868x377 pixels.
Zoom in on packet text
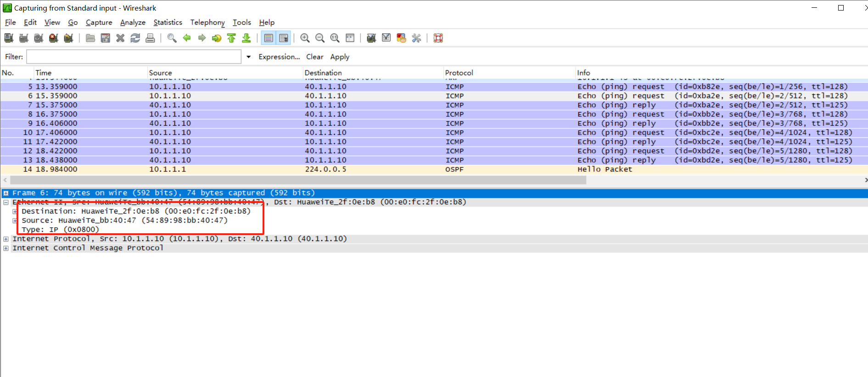[x=305, y=38]
